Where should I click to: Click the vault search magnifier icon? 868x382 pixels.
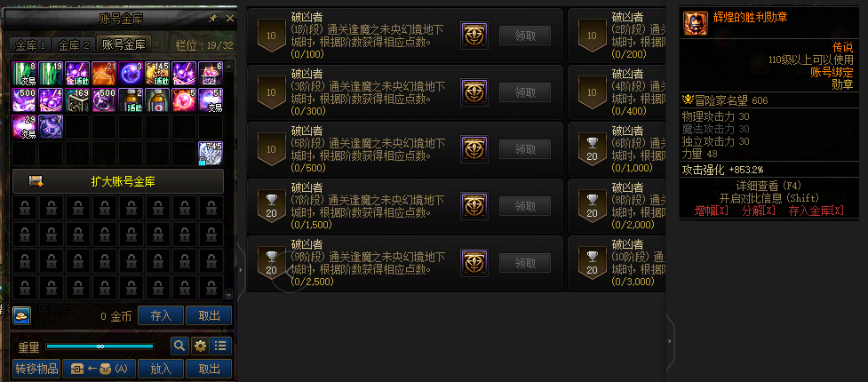(x=179, y=346)
